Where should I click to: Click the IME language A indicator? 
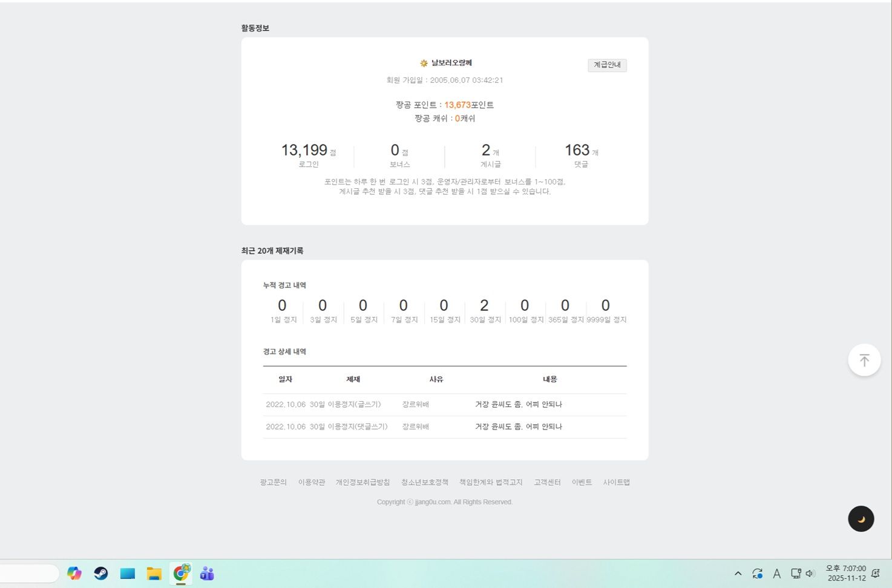(776, 573)
